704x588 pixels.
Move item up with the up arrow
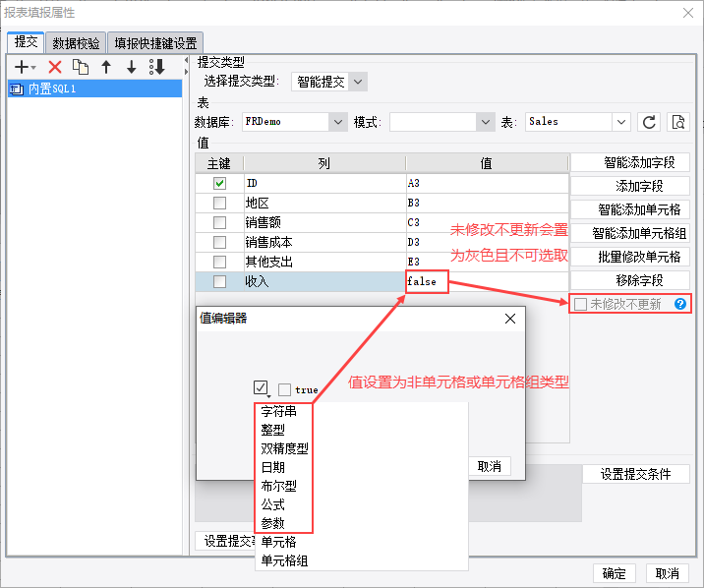click(106, 67)
